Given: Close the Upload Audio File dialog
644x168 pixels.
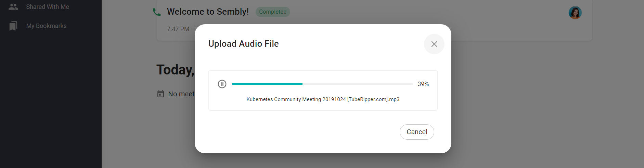Looking at the screenshot, I should (x=434, y=44).
